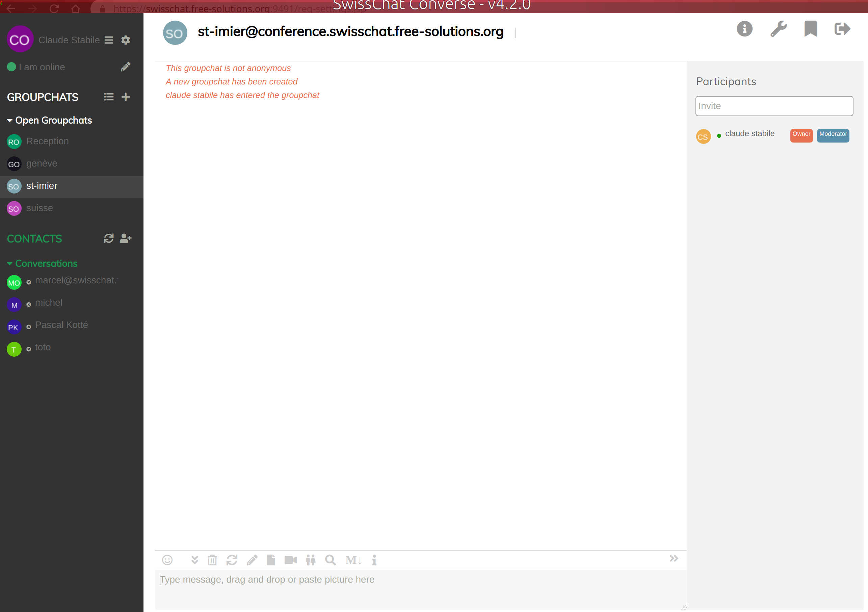Click the browser home button
This screenshot has width=868, height=612.
[76, 8]
